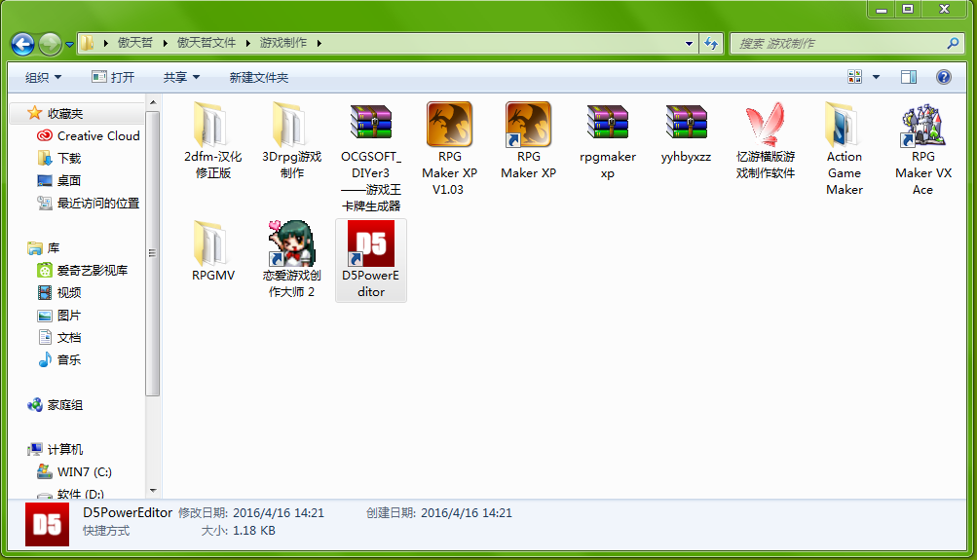Expand breadcrumb arrow after 傲天哲文件
This screenshot has width=977, height=560.
[x=248, y=43]
